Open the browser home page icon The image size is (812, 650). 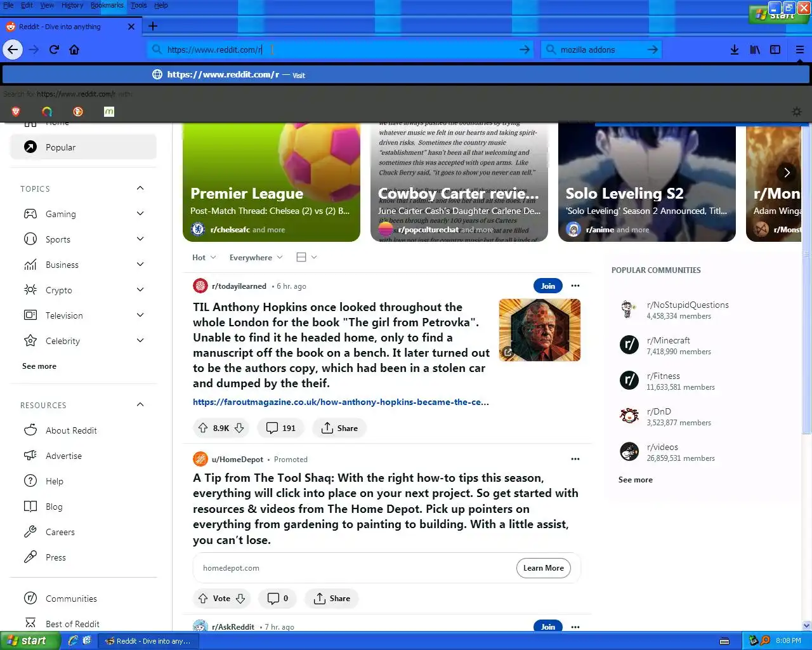74,50
